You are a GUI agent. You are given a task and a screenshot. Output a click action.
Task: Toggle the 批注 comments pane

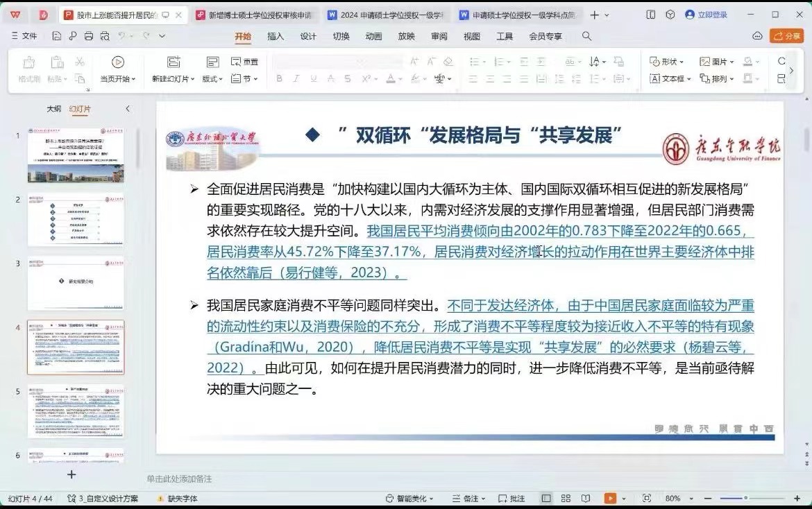(512, 498)
